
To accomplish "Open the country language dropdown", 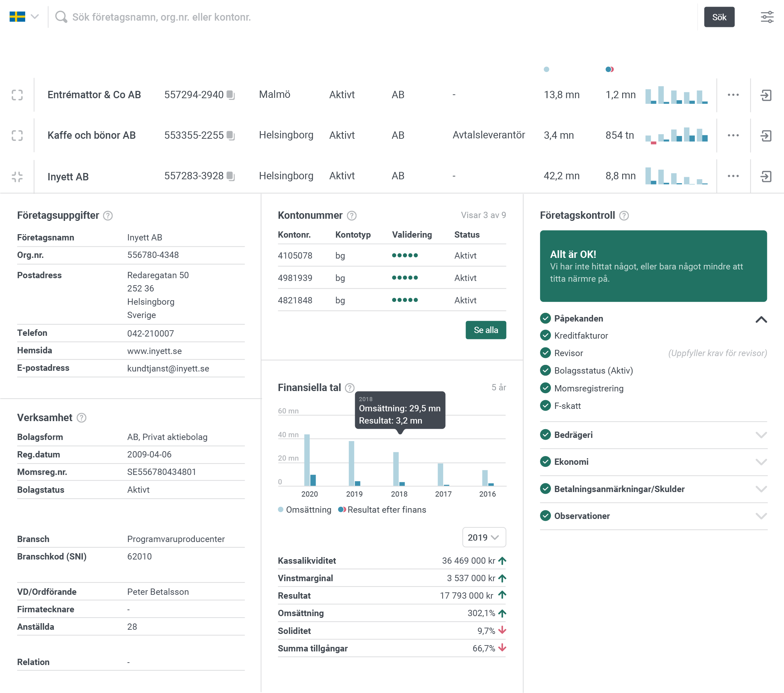I will pos(35,16).
